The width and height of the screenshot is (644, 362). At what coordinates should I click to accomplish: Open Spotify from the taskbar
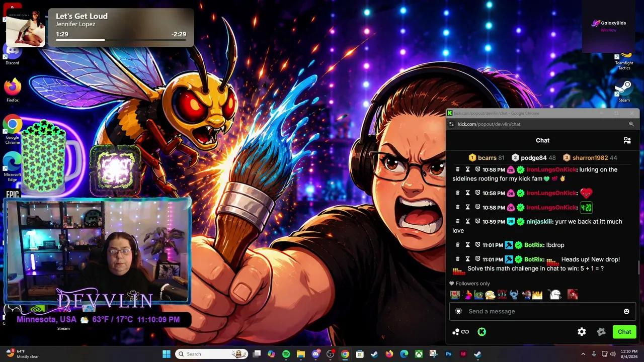286,354
